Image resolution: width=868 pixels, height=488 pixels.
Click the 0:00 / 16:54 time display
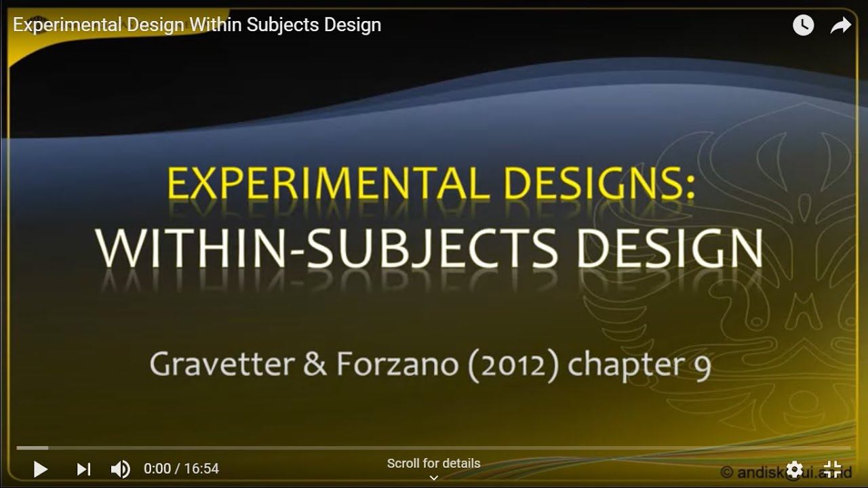[x=181, y=468]
